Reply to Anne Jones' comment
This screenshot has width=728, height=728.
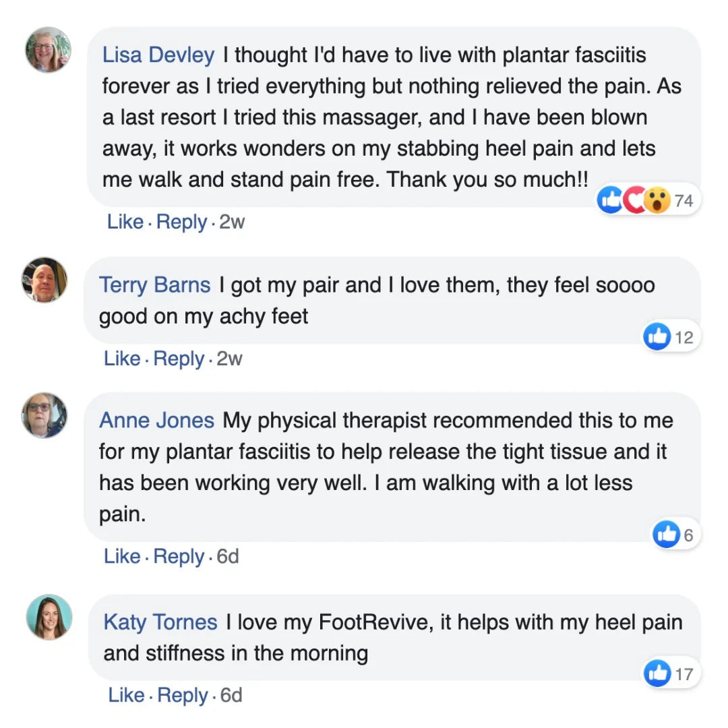tap(179, 556)
